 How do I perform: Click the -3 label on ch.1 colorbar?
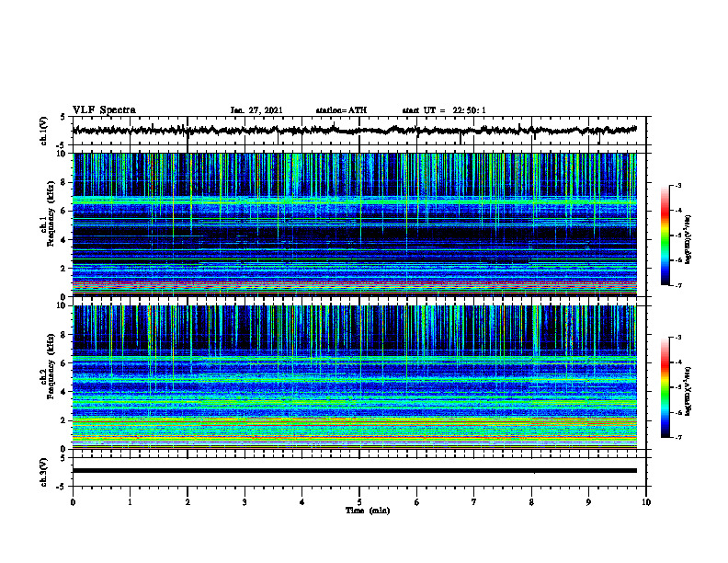[x=677, y=185]
